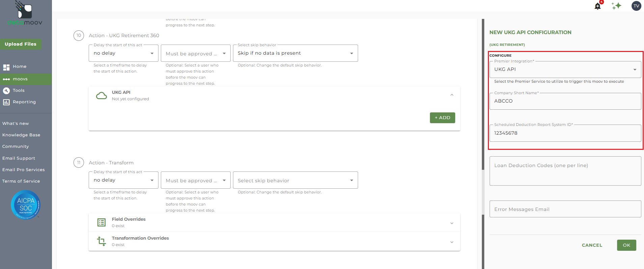Open the Reporting menu item

click(24, 102)
